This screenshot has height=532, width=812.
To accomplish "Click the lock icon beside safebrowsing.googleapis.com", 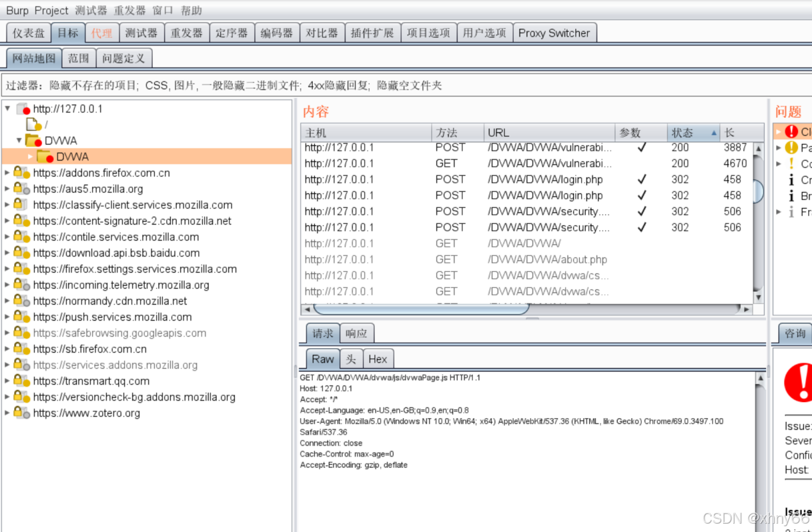I will 22,333.
